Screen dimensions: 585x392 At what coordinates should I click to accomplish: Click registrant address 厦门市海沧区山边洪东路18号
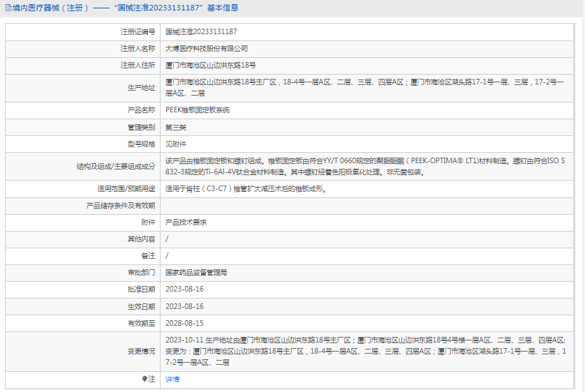pos(211,65)
